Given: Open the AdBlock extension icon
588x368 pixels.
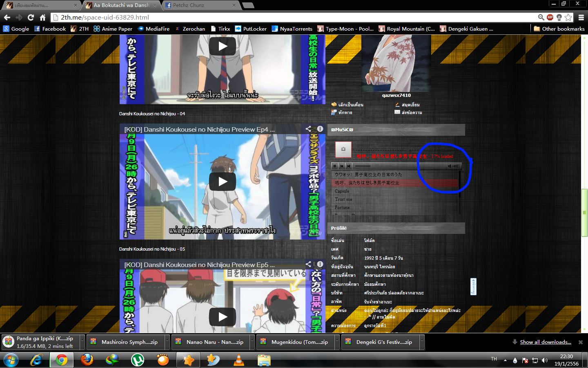Looking at the screenshot, I should point(550,17).
